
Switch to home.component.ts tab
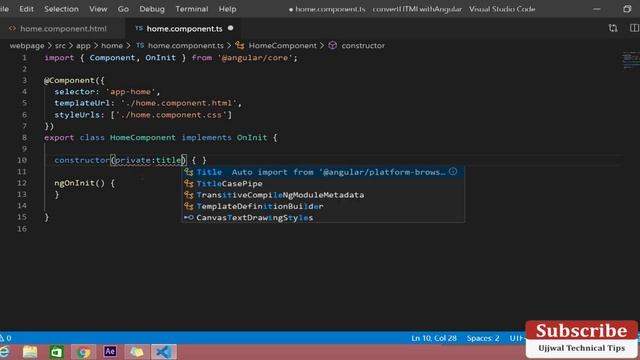pyautogui.click(x=184, y=29)
